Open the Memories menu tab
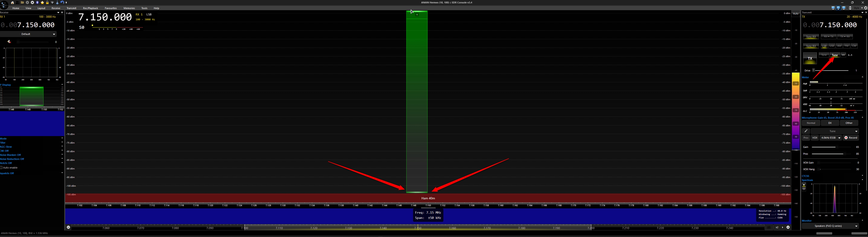This screenshot has height=237, width=868. (129, 8)
